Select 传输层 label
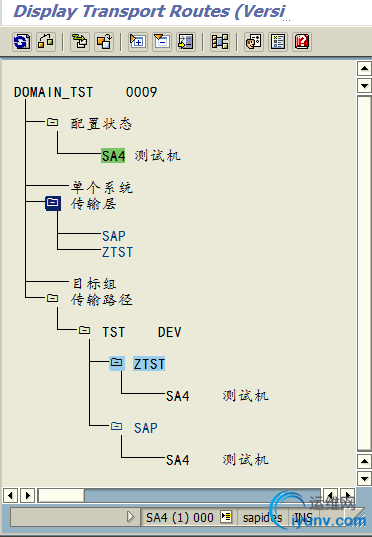Viewport: 372px width, 537px height. [x=94, y=204]
